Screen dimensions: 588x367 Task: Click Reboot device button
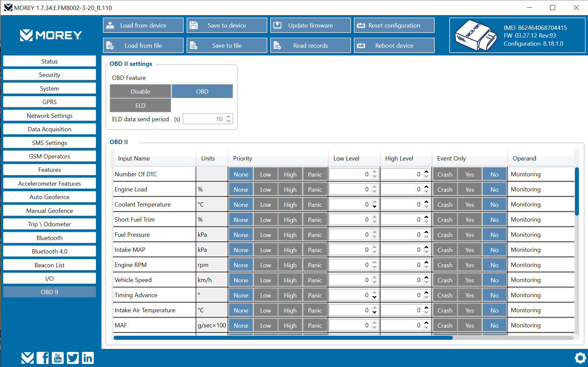pyautogui.click(x=394, y=45)
